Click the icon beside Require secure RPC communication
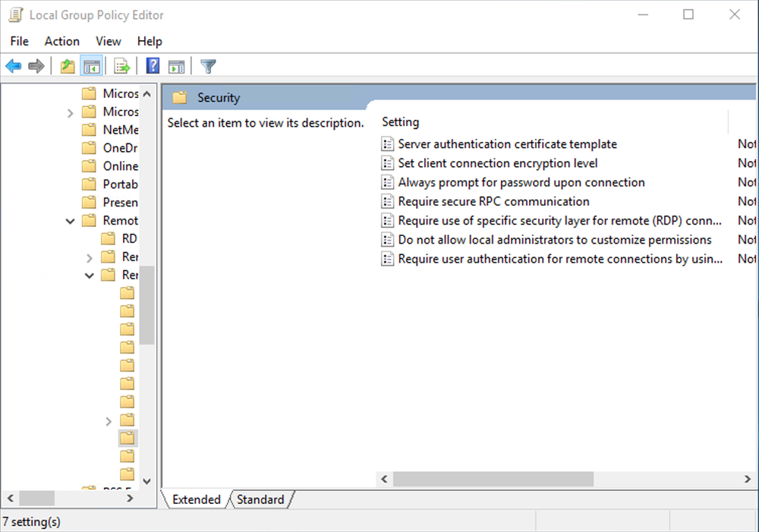Image resolution: width=759 pixels, height=532 pixels. pyautogui.click(x=386, y=201)
